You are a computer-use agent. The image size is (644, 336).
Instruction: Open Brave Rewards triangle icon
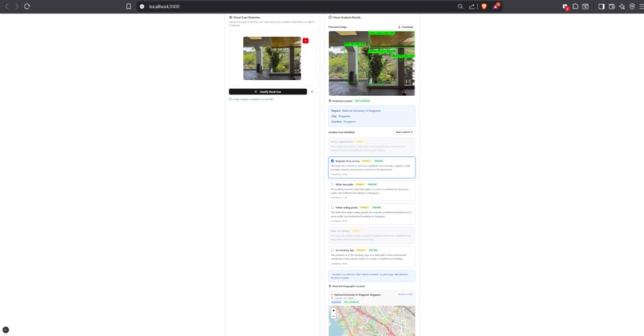[x=496, y=6]
